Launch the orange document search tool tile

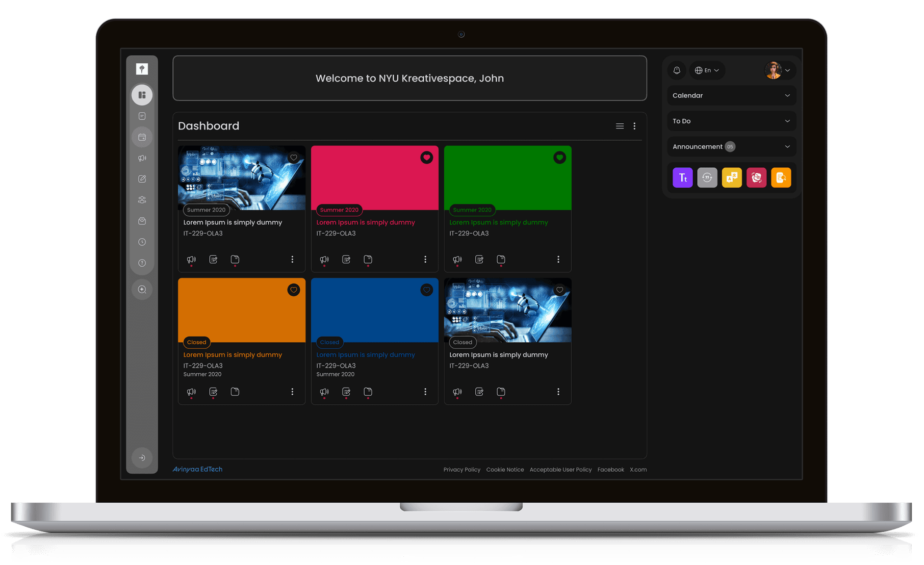(781, 177)
